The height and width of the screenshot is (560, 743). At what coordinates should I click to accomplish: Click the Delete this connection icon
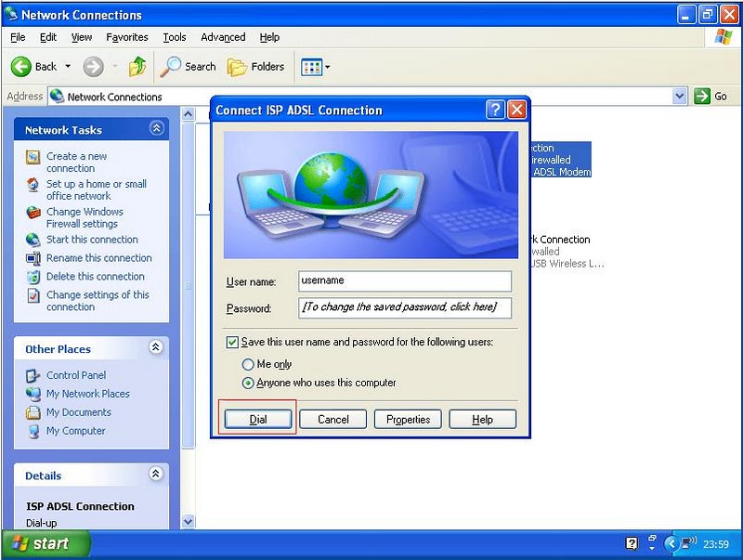pyautogui.click(x=33, y=277)
